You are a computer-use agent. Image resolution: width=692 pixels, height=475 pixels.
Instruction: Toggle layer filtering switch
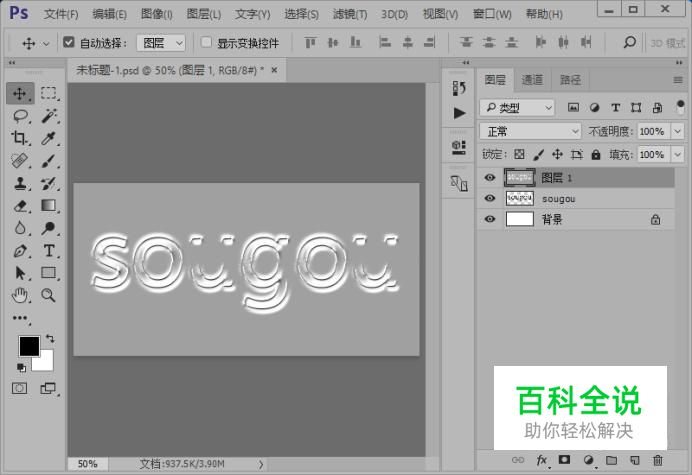(x=680, y=107)
